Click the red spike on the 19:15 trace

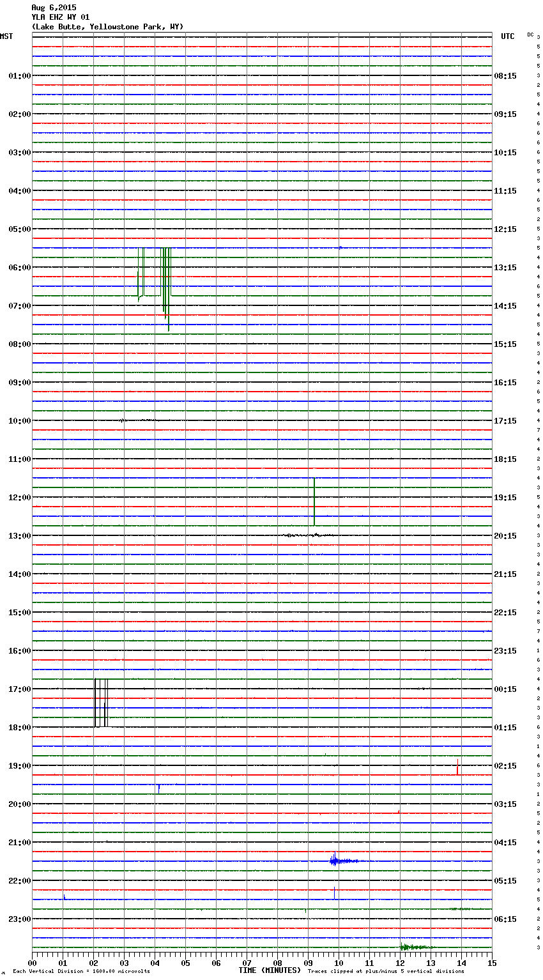pos(457,767)
